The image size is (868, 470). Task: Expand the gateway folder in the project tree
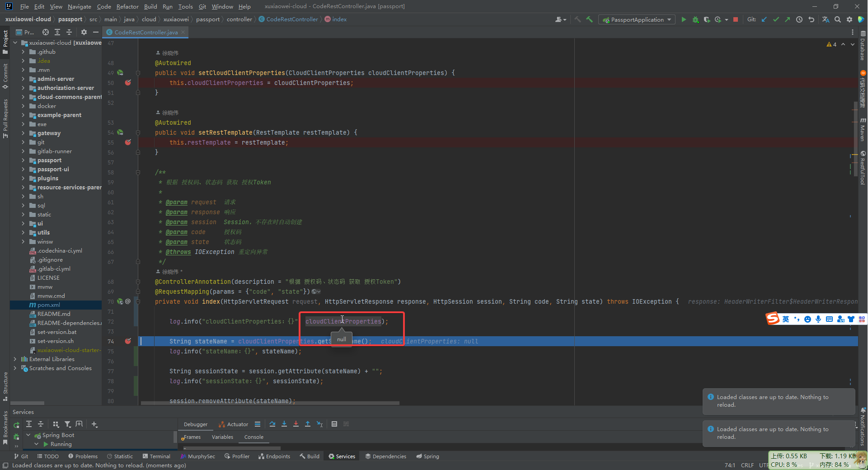coord(23,133)
